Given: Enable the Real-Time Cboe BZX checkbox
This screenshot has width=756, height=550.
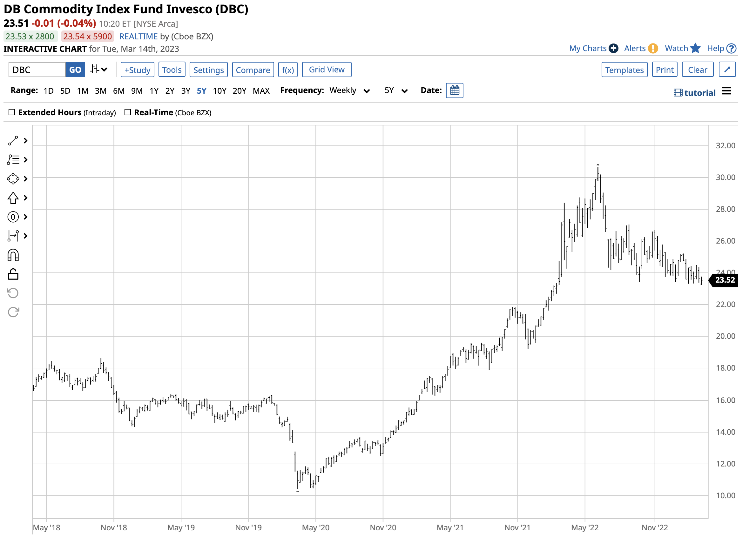Looking at the screenshot, I should tap(128, 112).
